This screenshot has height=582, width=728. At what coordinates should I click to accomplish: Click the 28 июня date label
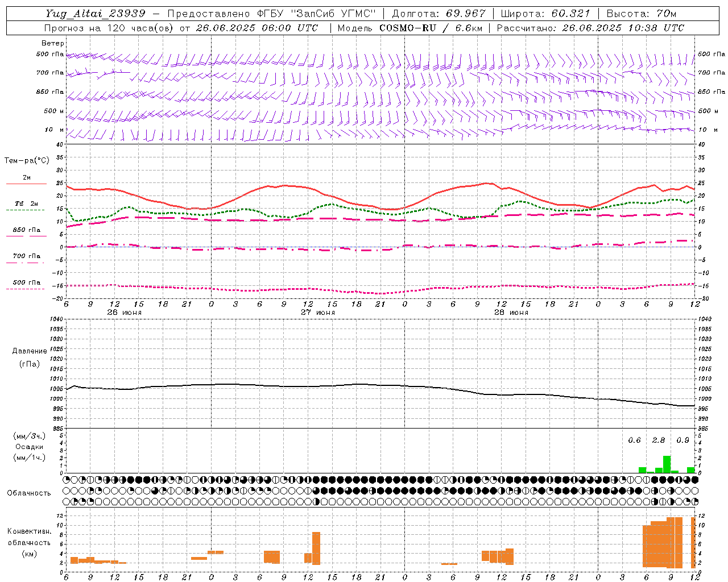(x=511, y=313)
